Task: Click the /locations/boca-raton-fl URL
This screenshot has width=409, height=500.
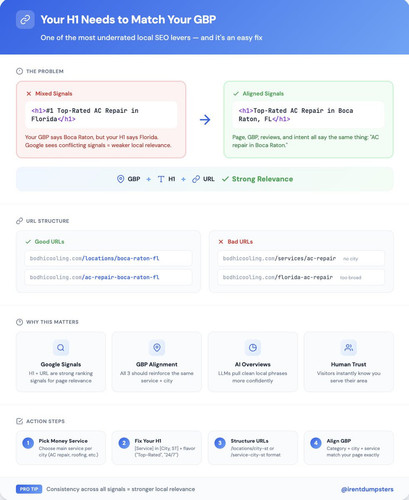Action: 108,258
